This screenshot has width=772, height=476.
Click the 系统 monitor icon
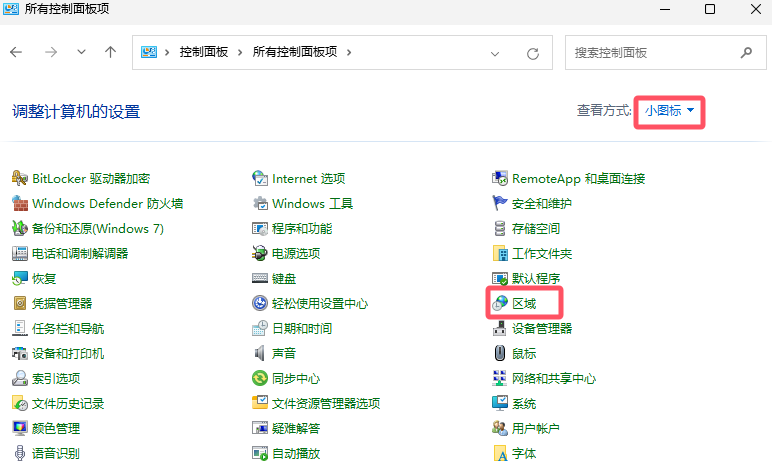coord(500,403)
